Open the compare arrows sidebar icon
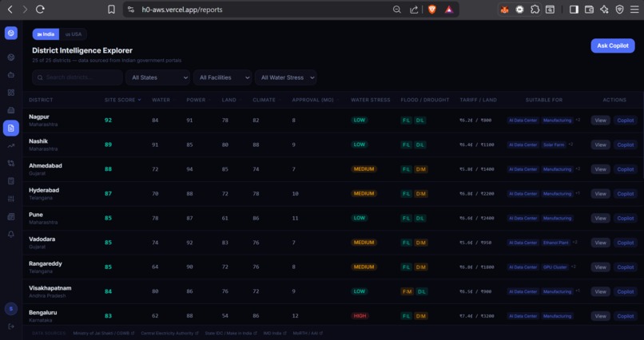This screenshot has height=340, width=644. click(x=11, y=164)
